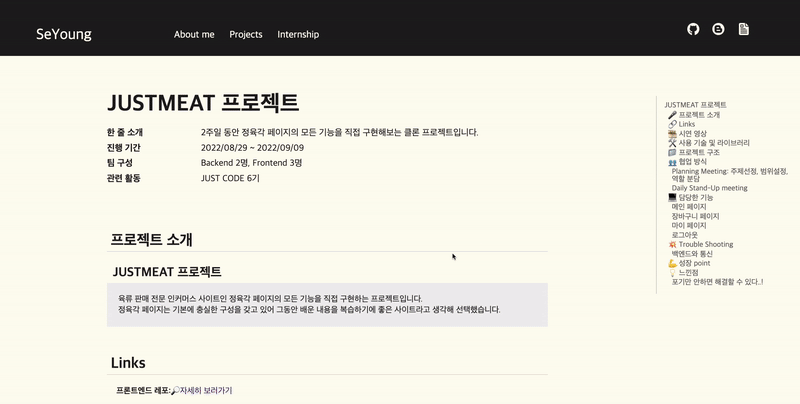Go to the About me menu

point(194,34)
